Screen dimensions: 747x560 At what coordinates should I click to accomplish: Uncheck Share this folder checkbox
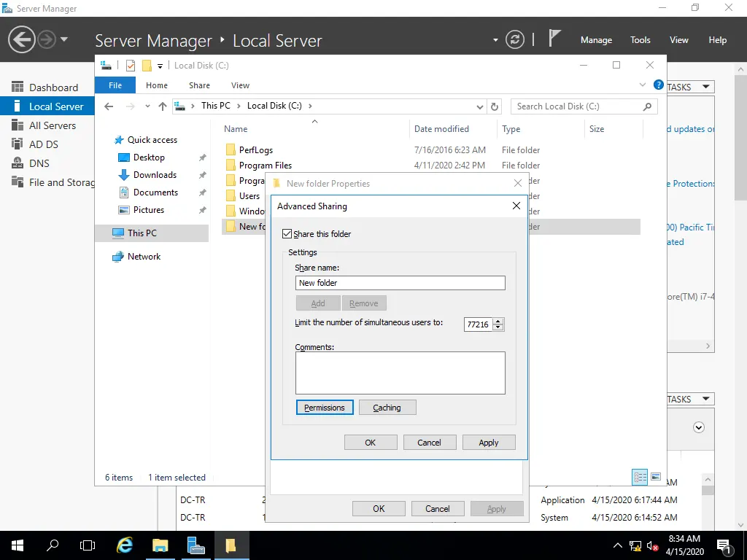pyautogui.click(x=287, y=234)
